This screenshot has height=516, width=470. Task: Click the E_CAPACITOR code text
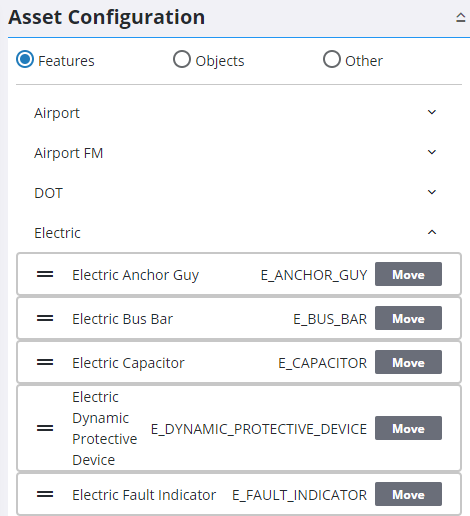pos(322,363)
